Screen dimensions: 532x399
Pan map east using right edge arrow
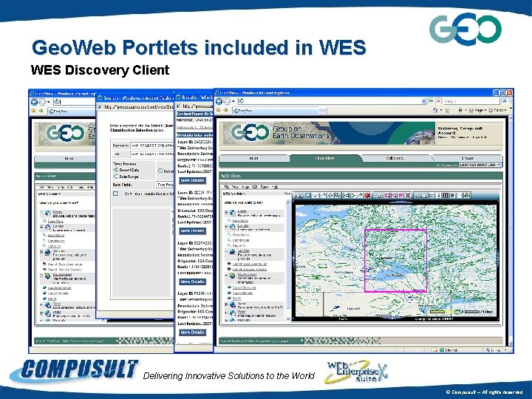coord(498,259)
